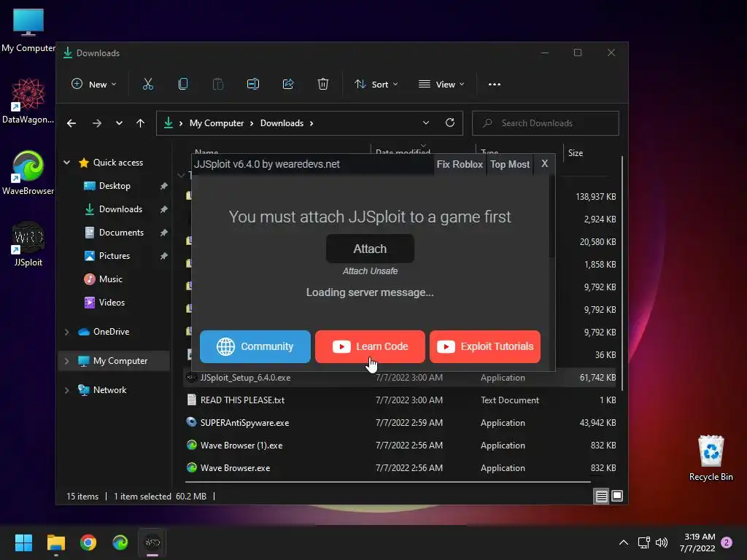Open the Windows Start button

click(23, 542)
